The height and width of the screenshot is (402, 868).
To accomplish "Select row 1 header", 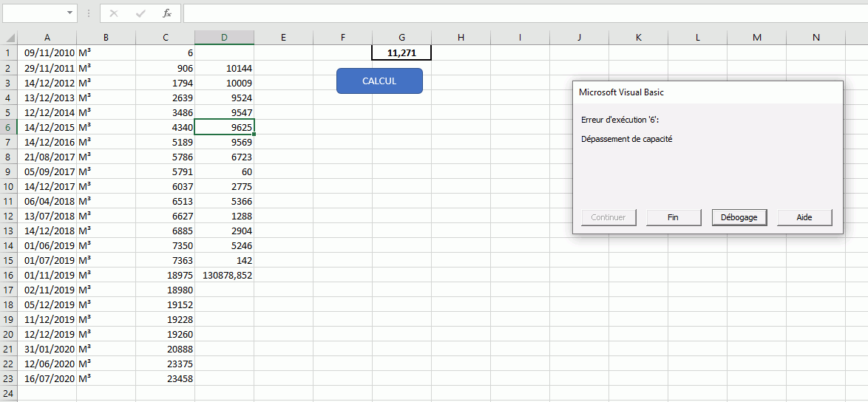I will [8, 52].
